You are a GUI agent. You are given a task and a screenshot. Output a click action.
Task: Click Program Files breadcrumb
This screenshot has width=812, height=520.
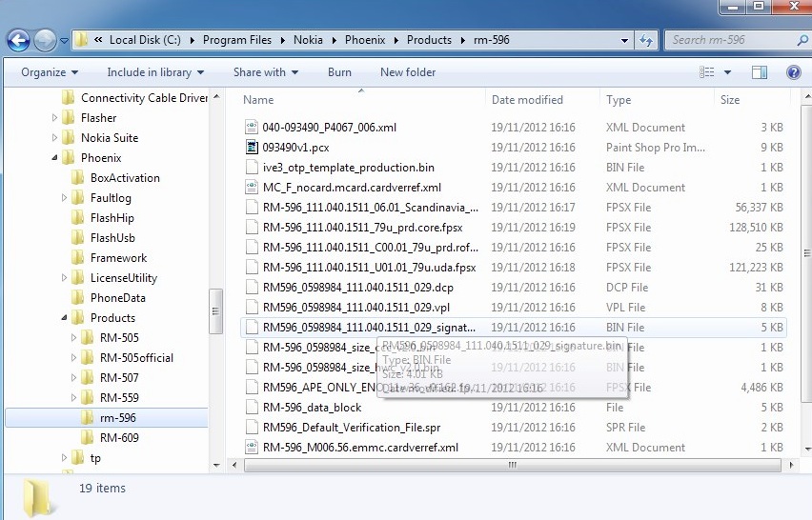[x=237, y=40]
